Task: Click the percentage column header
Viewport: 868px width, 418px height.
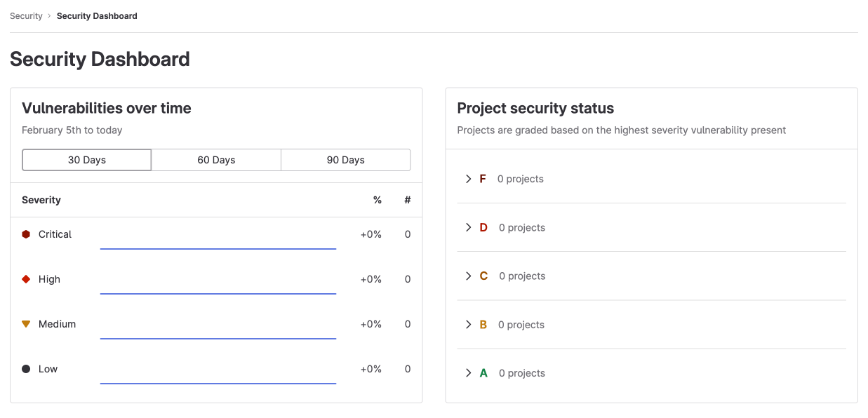Action: [x=378, y=200]
